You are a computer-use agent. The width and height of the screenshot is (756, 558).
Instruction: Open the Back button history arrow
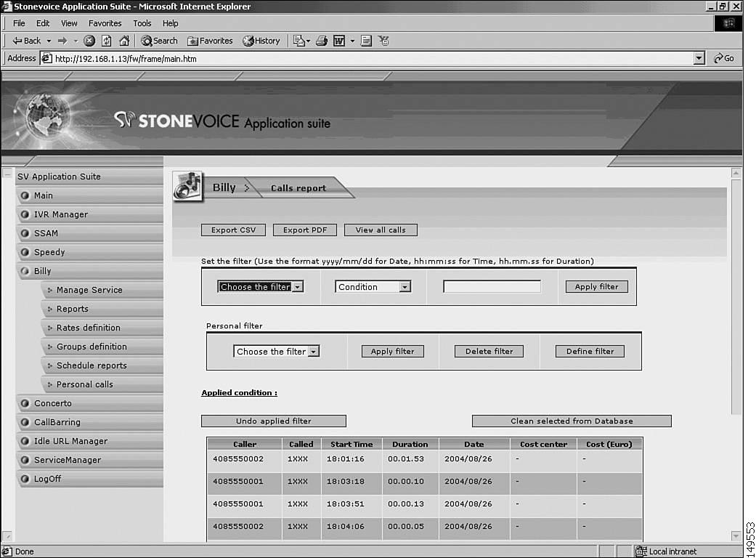click(x=49, y=41)
